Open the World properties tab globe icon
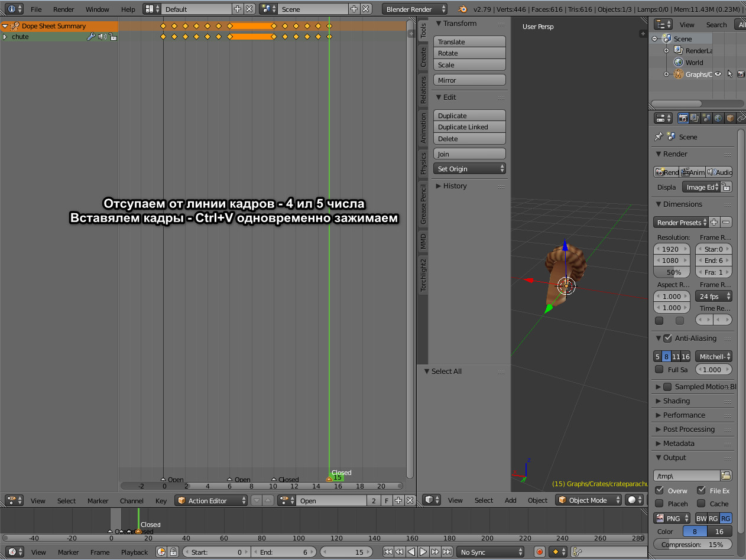Screen dimensions: 746x560 pyautogui.click(x=718, y=118)
